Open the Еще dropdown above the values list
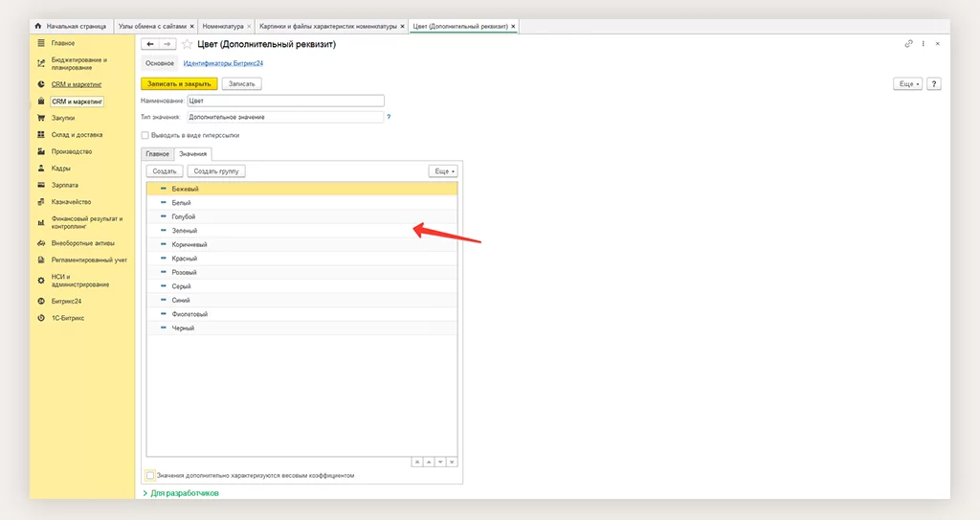Screen dimensions: 980x520 [x=442, y=170]
